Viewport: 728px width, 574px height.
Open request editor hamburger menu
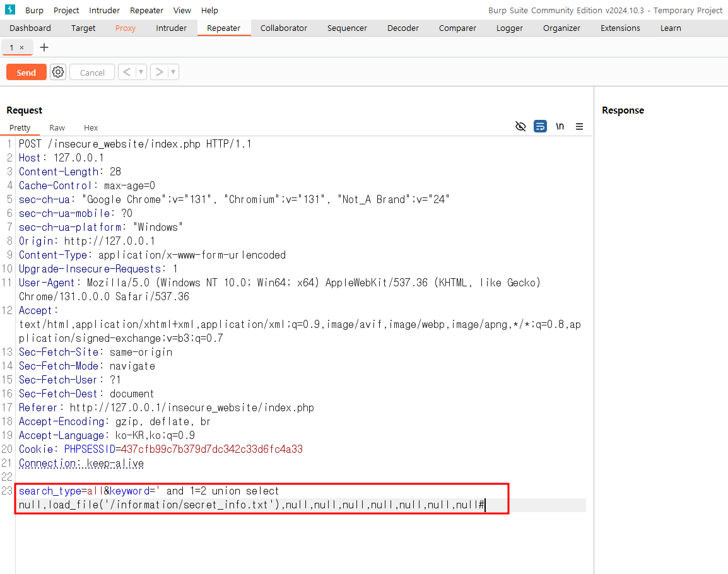pyautogui.click(x=579, y=126)
